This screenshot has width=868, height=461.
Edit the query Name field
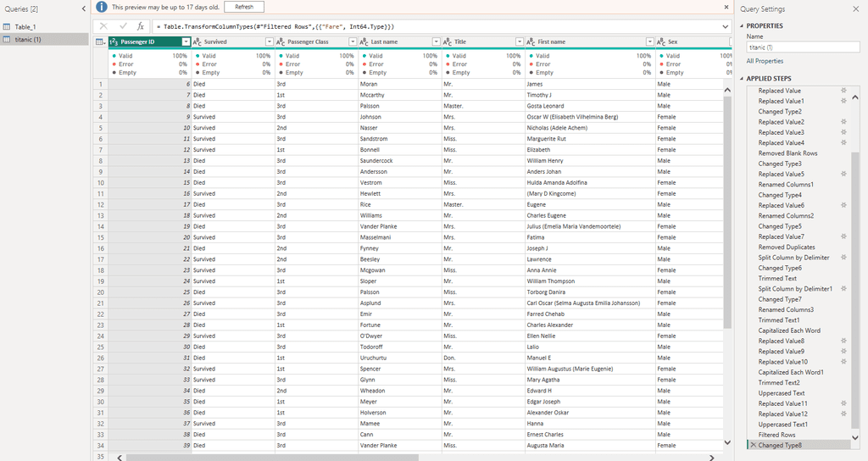coord(802,47)
